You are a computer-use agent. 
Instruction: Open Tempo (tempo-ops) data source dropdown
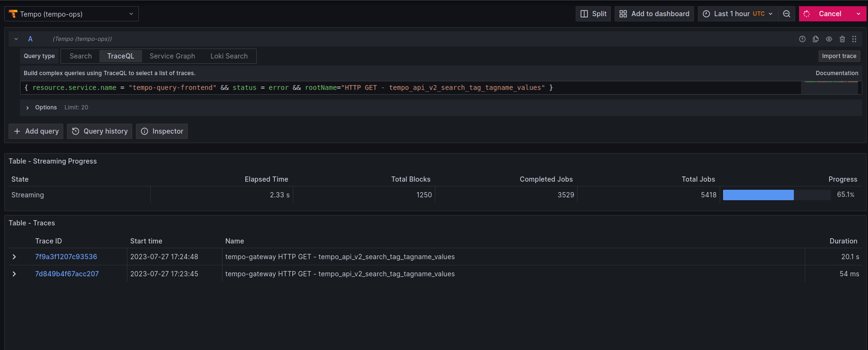[71, 14]
